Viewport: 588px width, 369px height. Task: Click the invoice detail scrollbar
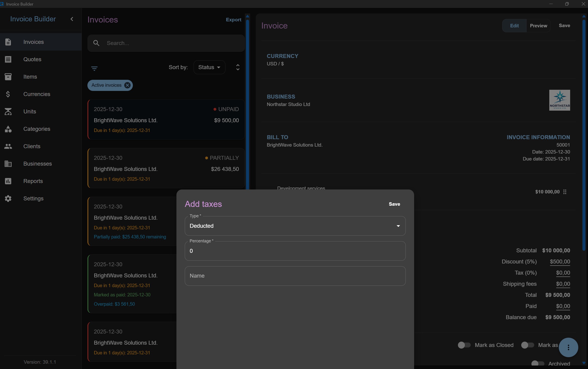click(x=584, y=135)
